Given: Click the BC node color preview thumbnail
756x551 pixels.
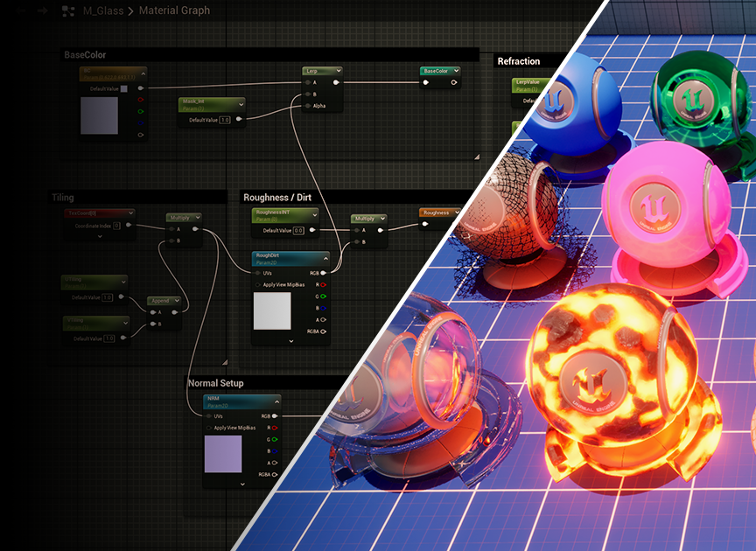Looking at the screenshot, I should coord(100,115).
